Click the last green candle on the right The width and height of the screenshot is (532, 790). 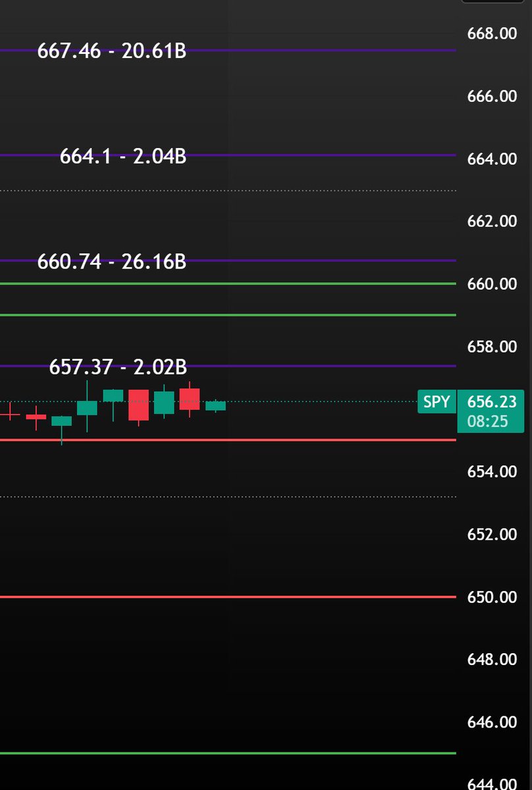pyautogui.click(x=215, y=406)
